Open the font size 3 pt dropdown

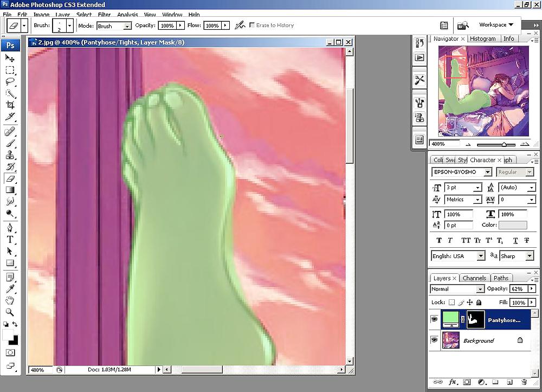click(478, 188)
